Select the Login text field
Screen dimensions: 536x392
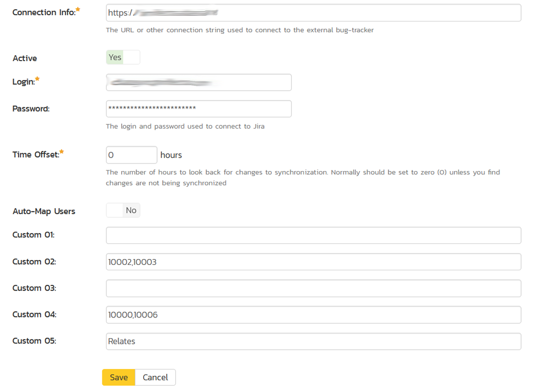(x=198, y=82)
